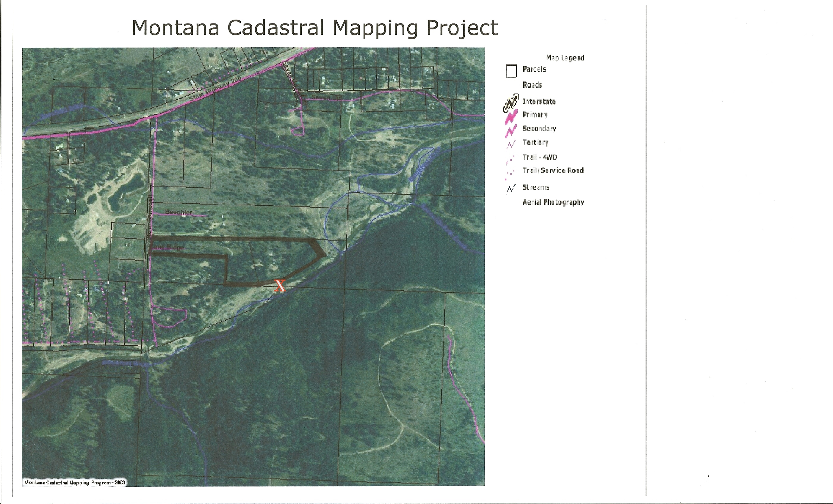Click the Parcels square legend symbol

(x=511, y=71)
